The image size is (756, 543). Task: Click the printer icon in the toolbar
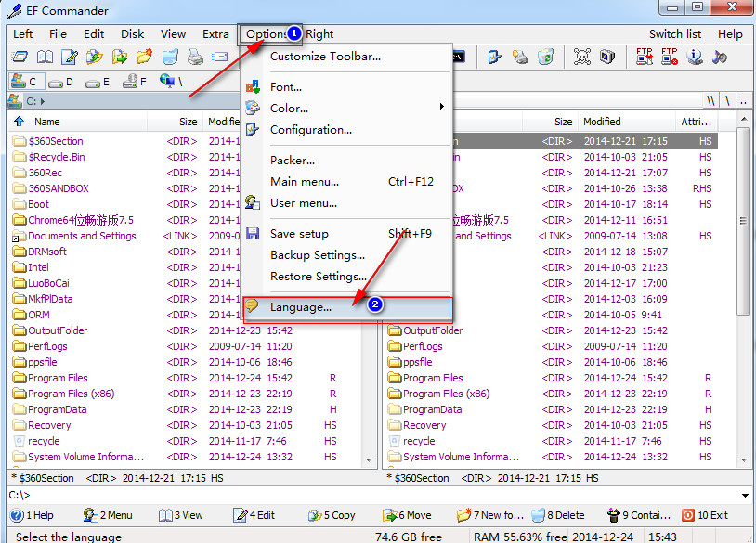coord(195,58)
